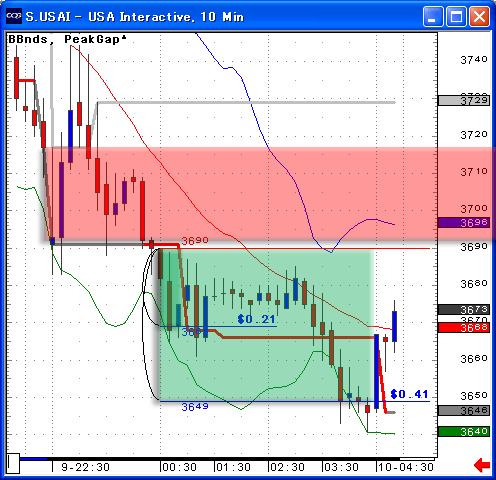Click the 9-22:30 time axis label
This screenshot has height=480, width=496.
pos(85,467)
